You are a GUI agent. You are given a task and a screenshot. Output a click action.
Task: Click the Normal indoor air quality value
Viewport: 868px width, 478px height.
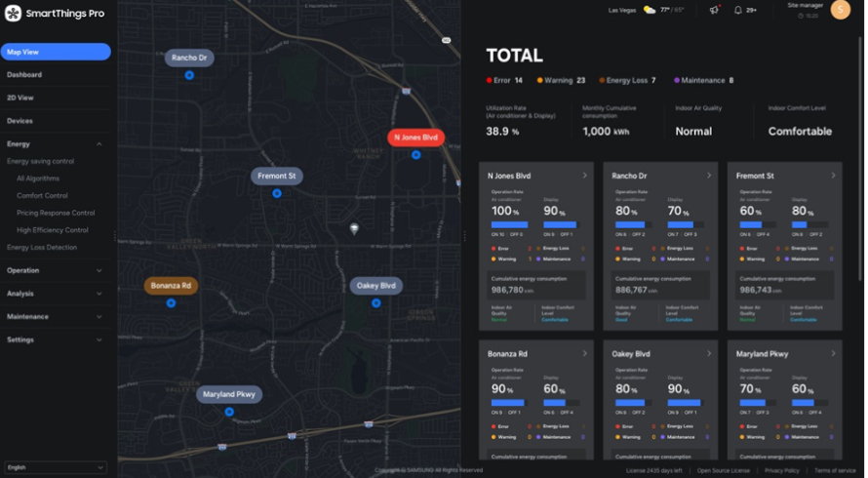(x=693, y=132)
